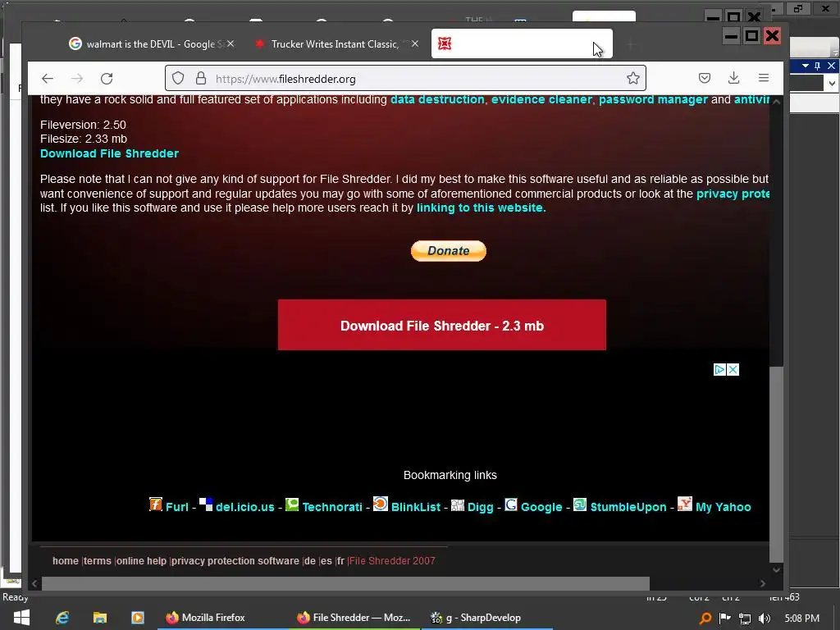Click the Action Center flag tray icon
840x630 pixels.
(x=725, y=619)
